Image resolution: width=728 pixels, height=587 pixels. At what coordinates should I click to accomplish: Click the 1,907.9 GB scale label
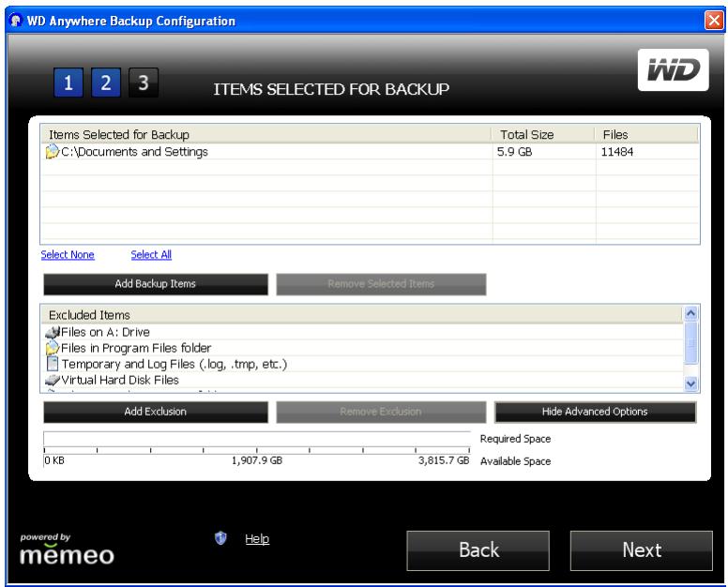(x=257, y=460)
